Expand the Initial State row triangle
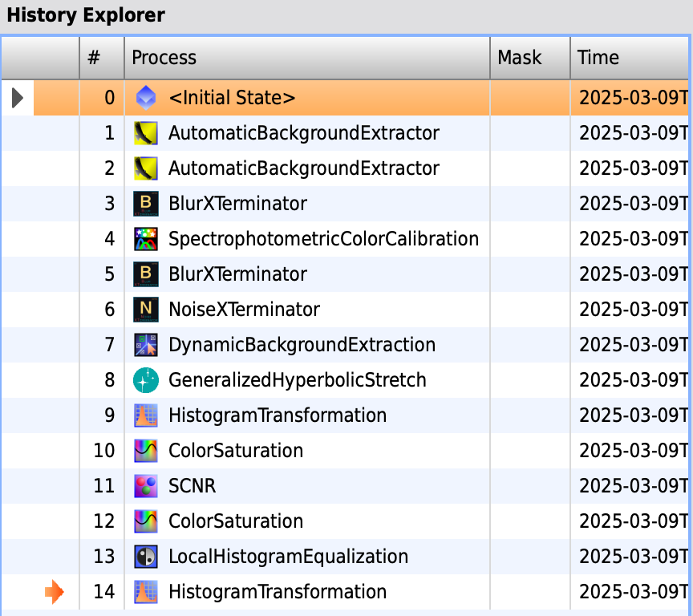 pos(17,98)
